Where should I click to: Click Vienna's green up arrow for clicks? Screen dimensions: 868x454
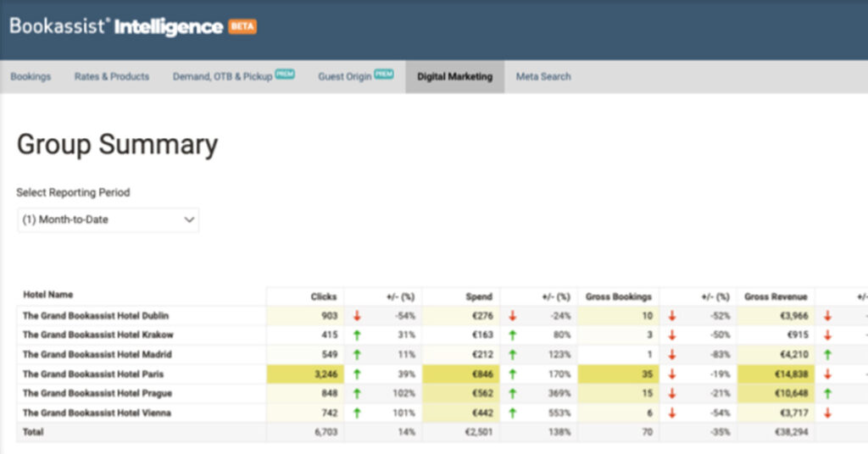pyautogui.click(x=357, y=413)
